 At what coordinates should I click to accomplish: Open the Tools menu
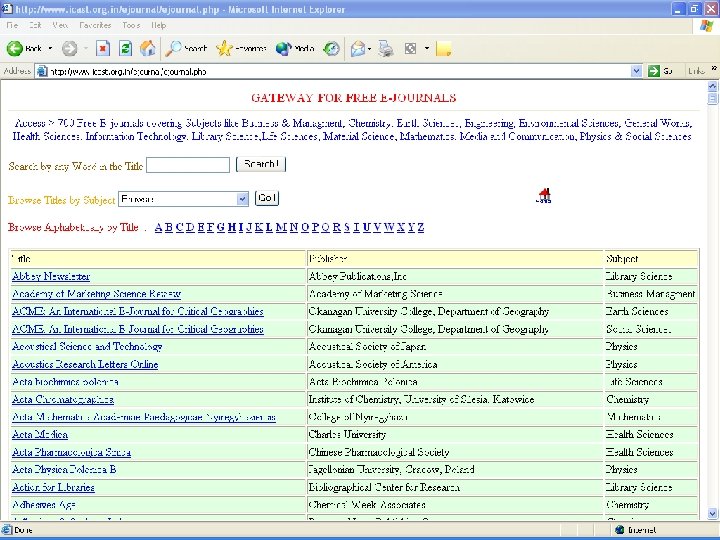[131, 25]
